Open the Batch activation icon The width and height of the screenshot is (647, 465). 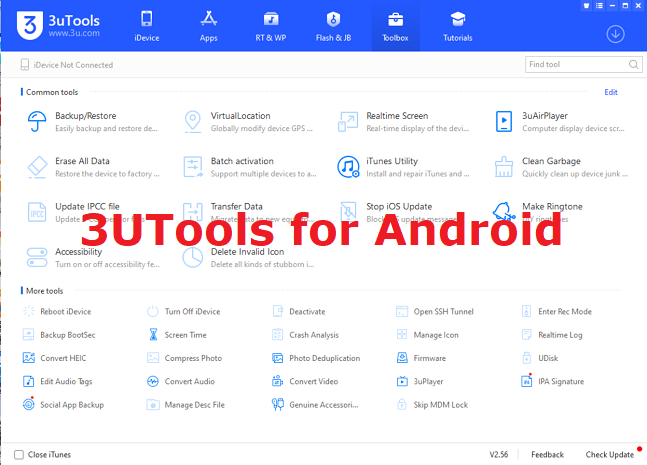[x=193, y=167]
